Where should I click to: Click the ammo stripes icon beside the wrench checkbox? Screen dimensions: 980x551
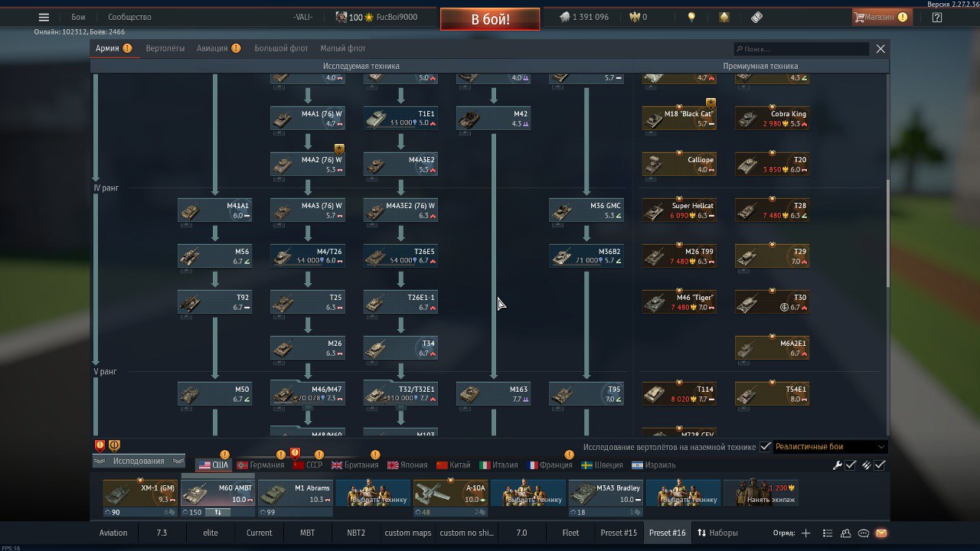pyautogui.click(x=867, y=465)
